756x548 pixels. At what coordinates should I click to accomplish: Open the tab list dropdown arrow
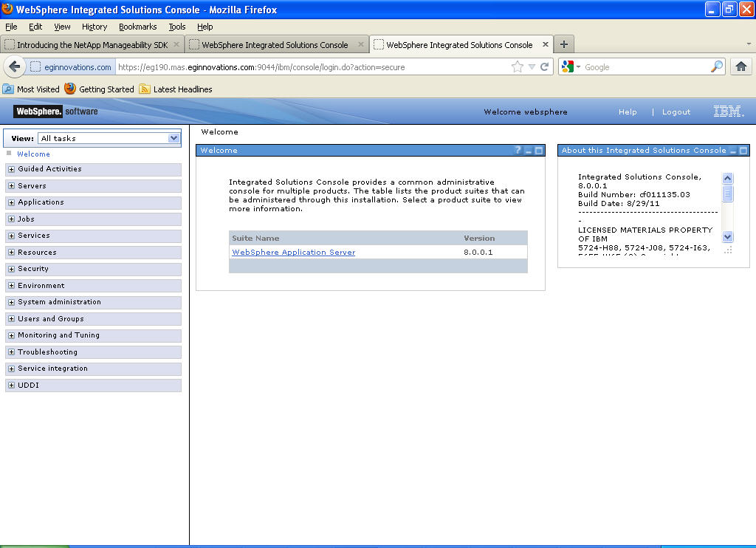[x=749, y=44]
